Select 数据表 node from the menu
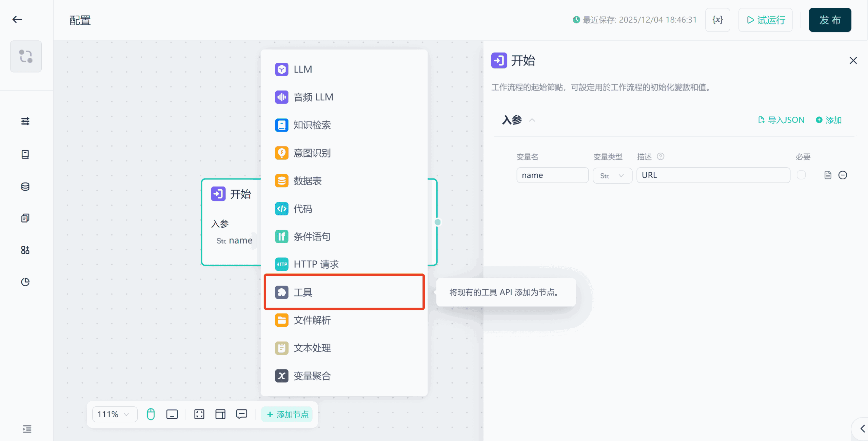 [x=344, y=181]
